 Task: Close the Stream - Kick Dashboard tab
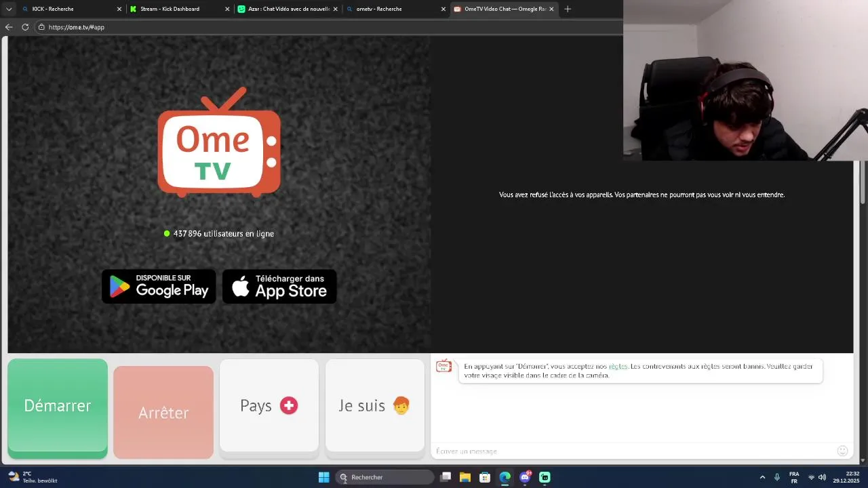(x=227, y=9)
